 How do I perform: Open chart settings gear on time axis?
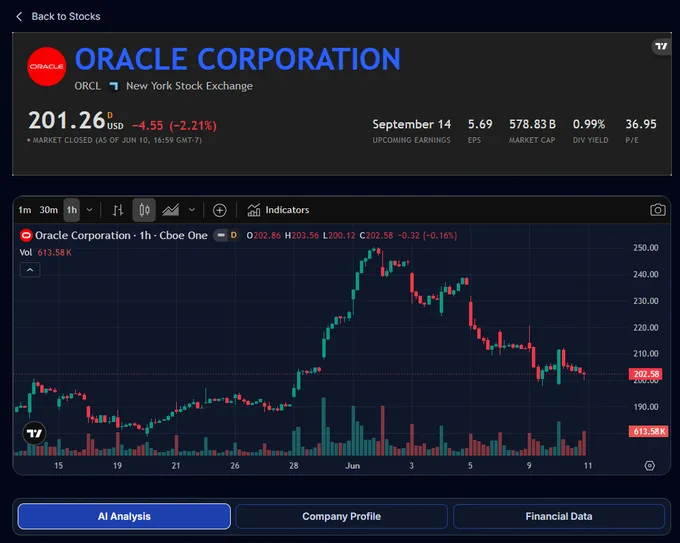pos(650,466)
